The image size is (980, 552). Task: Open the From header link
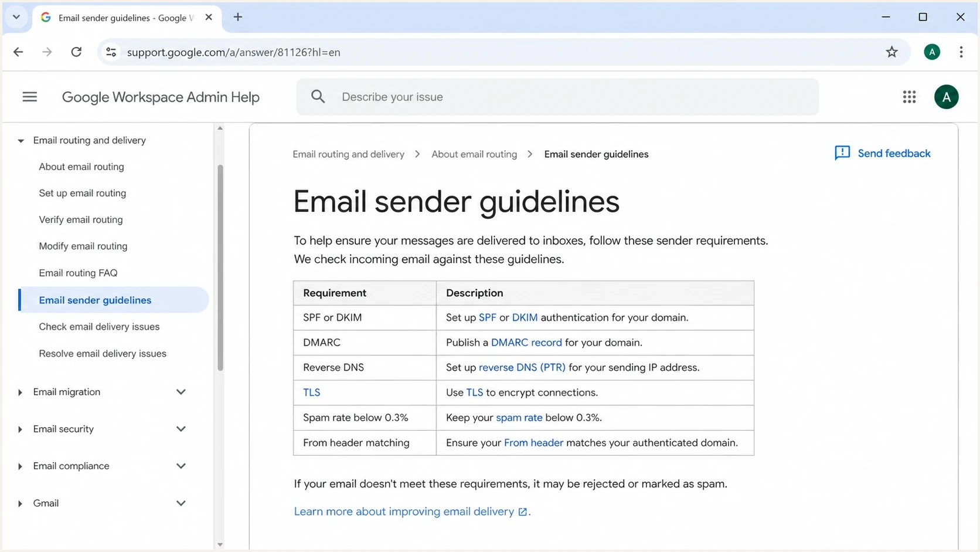coord(533,443)
